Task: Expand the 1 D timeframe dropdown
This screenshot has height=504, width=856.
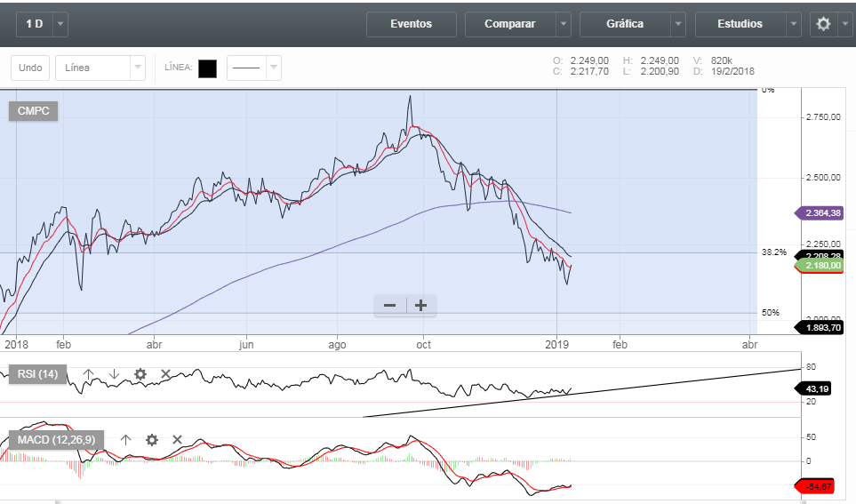Action: click(60, 24)
